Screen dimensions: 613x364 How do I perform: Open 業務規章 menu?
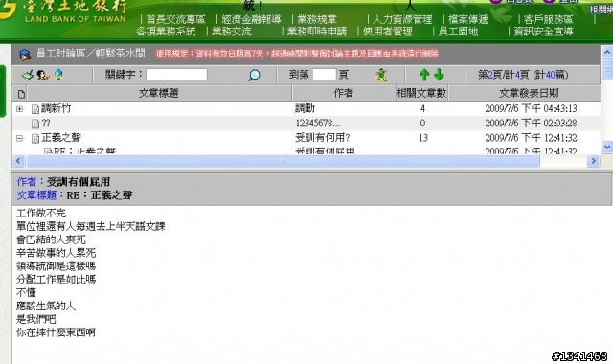[x=317, y=19]
